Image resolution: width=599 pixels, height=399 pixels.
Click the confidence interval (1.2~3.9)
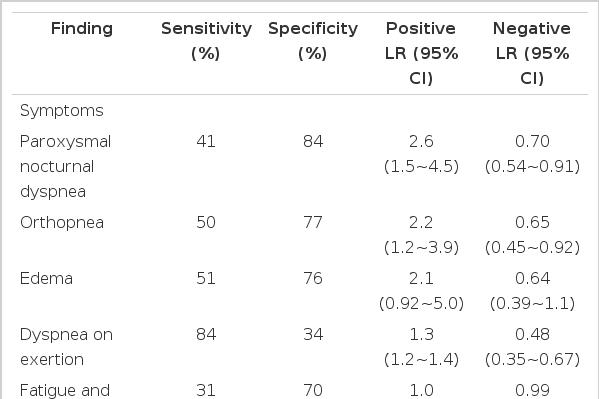(421, 248)
